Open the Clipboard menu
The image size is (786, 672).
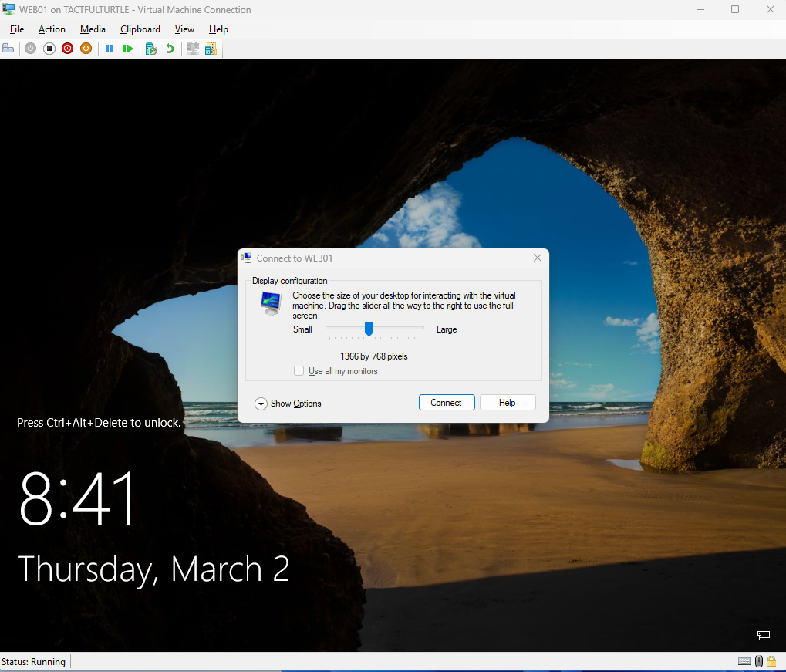pyautogui.click(x=140, y=29)
